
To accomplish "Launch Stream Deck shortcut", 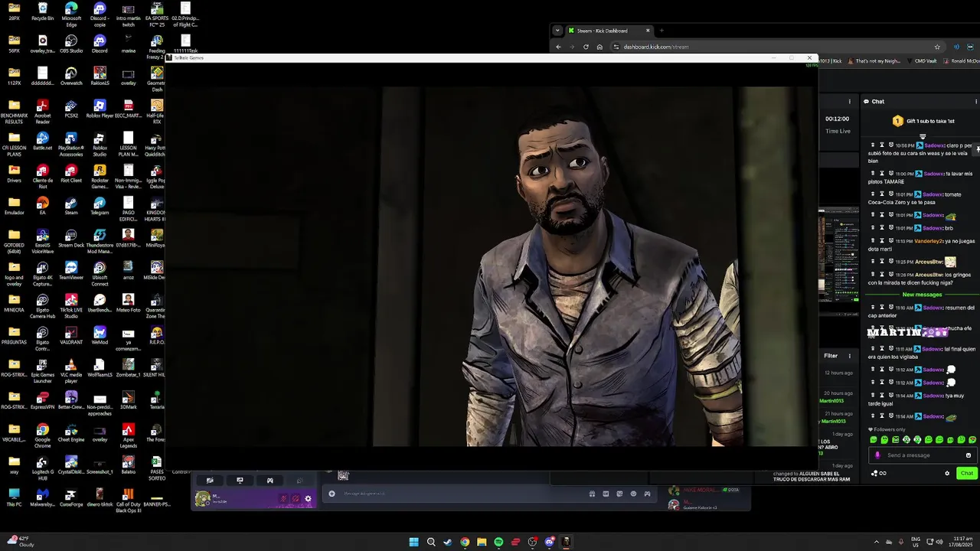I will (71, 237).
